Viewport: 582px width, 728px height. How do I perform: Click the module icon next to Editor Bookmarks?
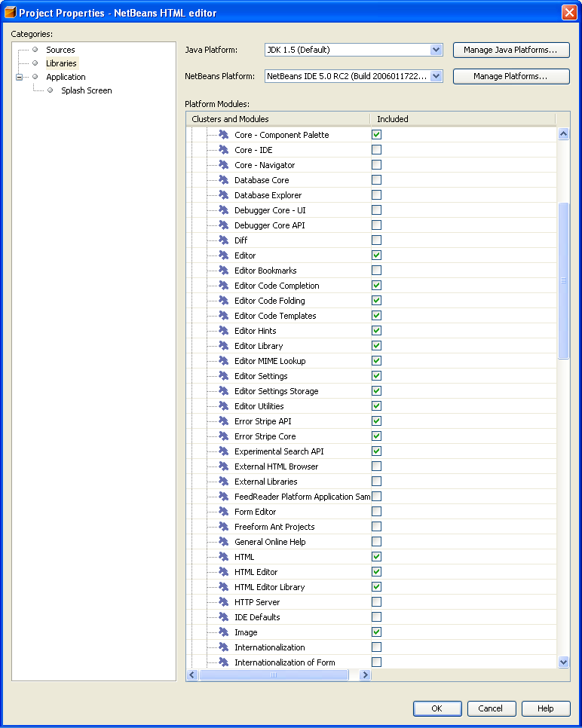pyautogui.click(x=223, y=271)
